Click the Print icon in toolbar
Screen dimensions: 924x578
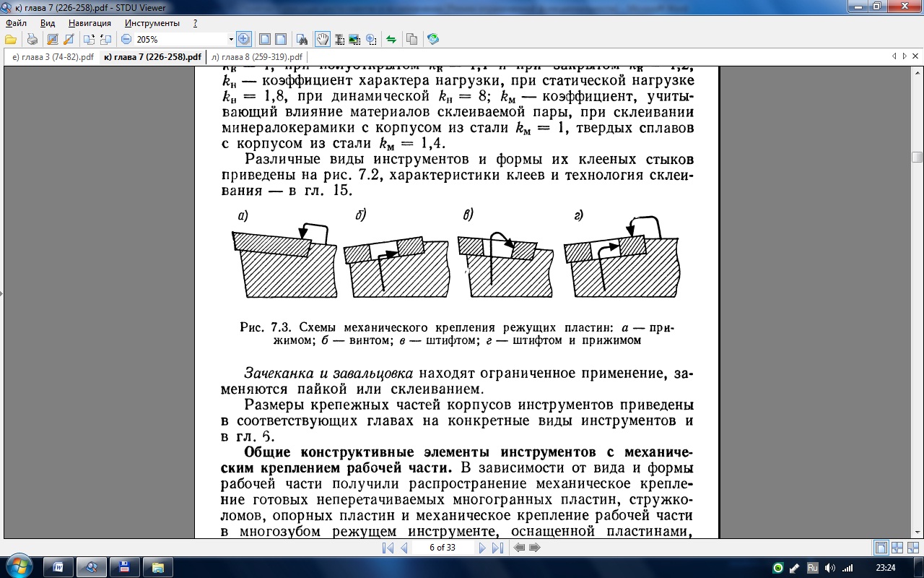(x=32, y=39)
